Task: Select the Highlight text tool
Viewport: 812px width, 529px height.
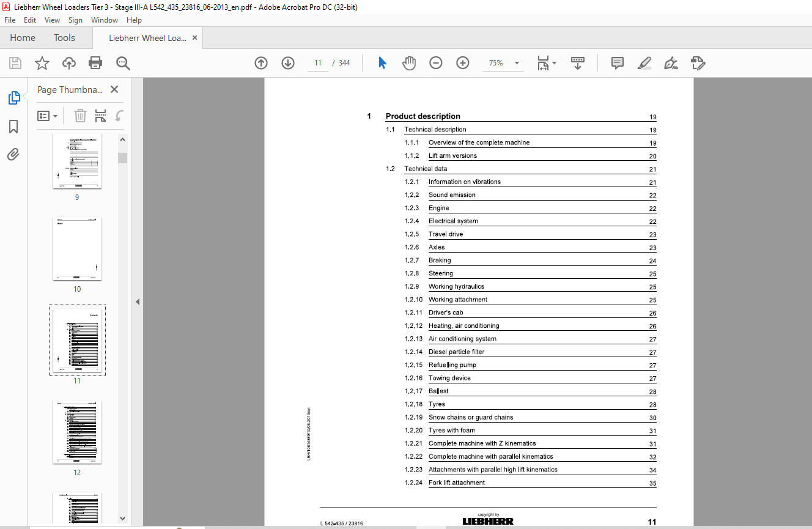Action: (x=644, y=63)
